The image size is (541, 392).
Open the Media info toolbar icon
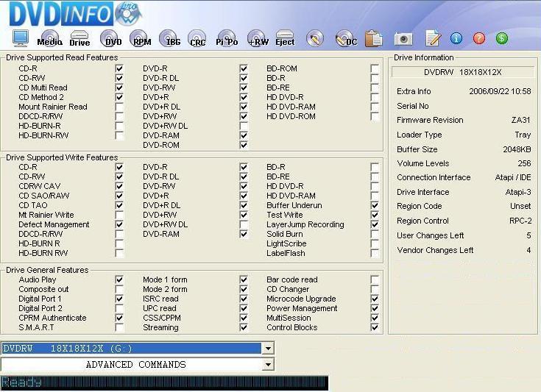coord(50,38)
